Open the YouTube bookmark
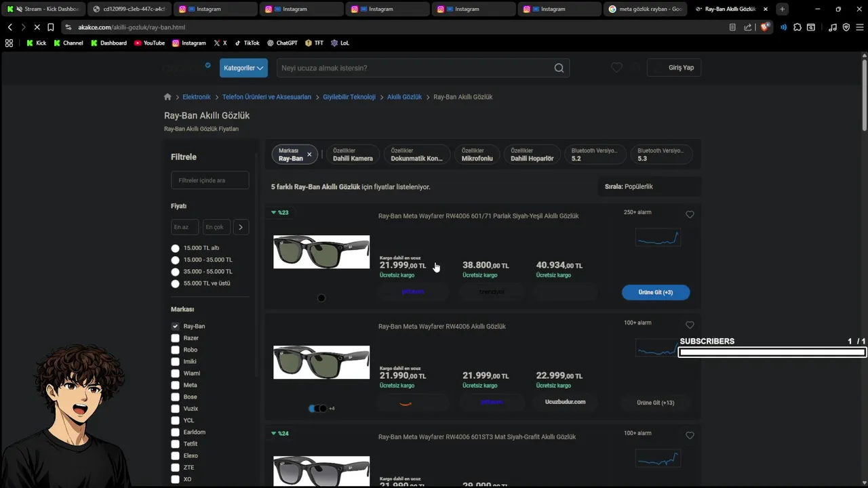Viewport: 868px width, 488px height. [x=149, y=43]
